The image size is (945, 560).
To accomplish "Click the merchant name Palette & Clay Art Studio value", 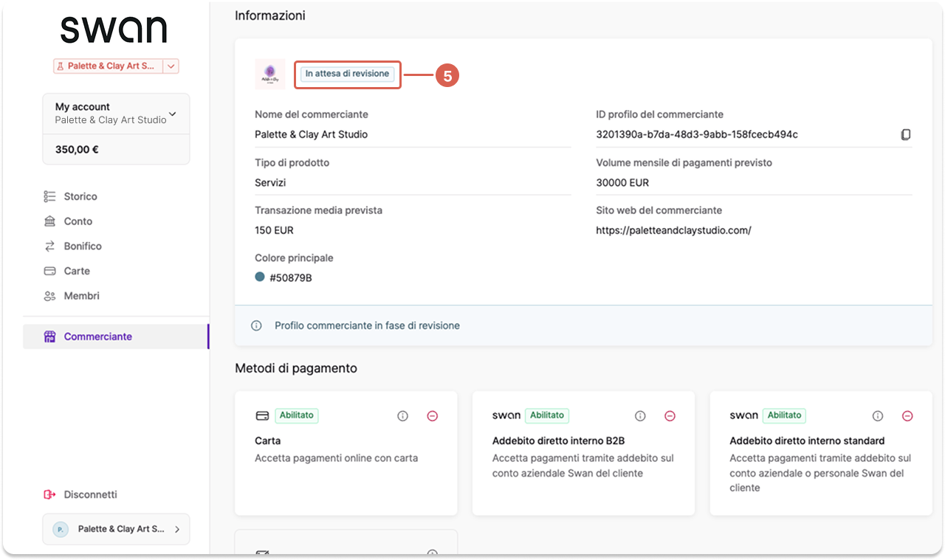I will (311, 134).
